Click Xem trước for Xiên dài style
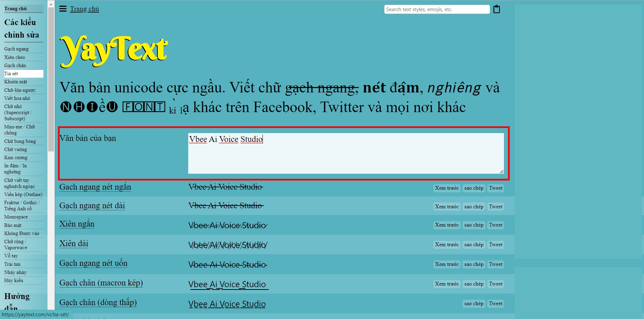Viewport: 644px width, 319px height. [x=446, y=244]
